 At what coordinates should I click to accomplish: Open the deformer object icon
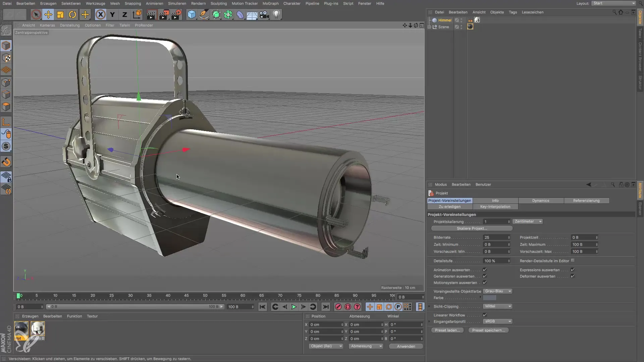pyautogui.click(x=240, y=14)
